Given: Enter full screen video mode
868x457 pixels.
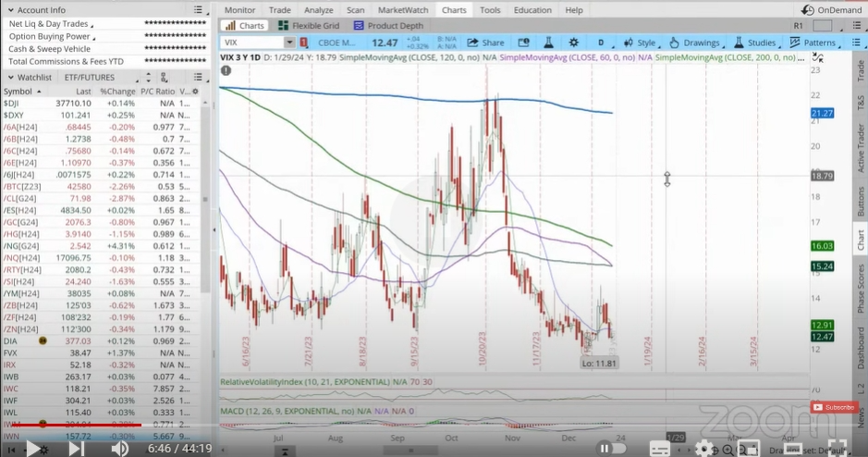Looking at the screenshot, I should pyautogui.click(x=837, y=448).
